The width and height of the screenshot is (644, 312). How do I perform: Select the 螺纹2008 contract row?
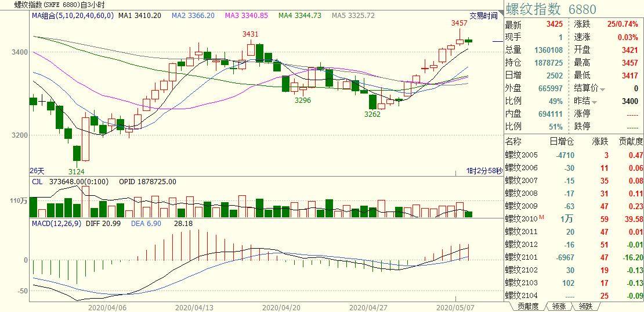click(574, 193)
